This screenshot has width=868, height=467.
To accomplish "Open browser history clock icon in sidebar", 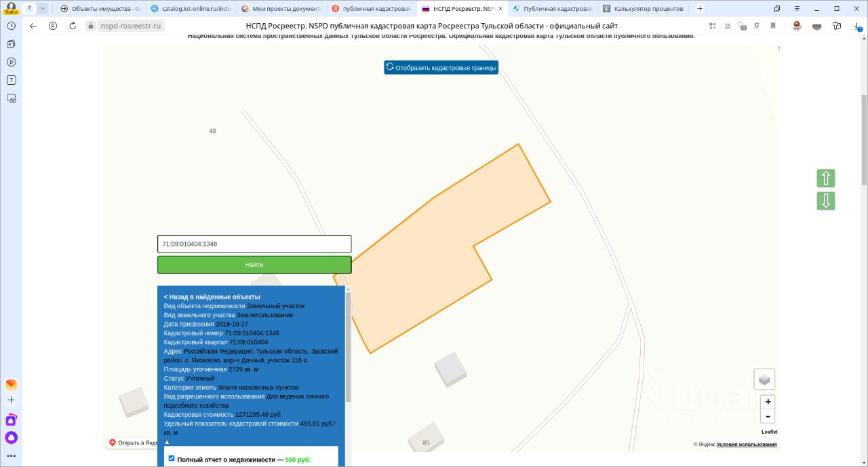I will (12, 25).
